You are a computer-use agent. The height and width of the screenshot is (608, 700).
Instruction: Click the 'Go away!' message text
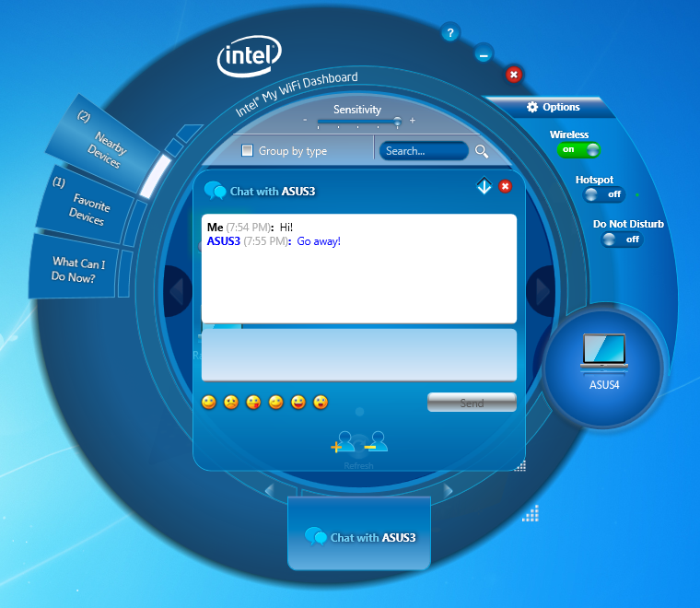[319, 241]
